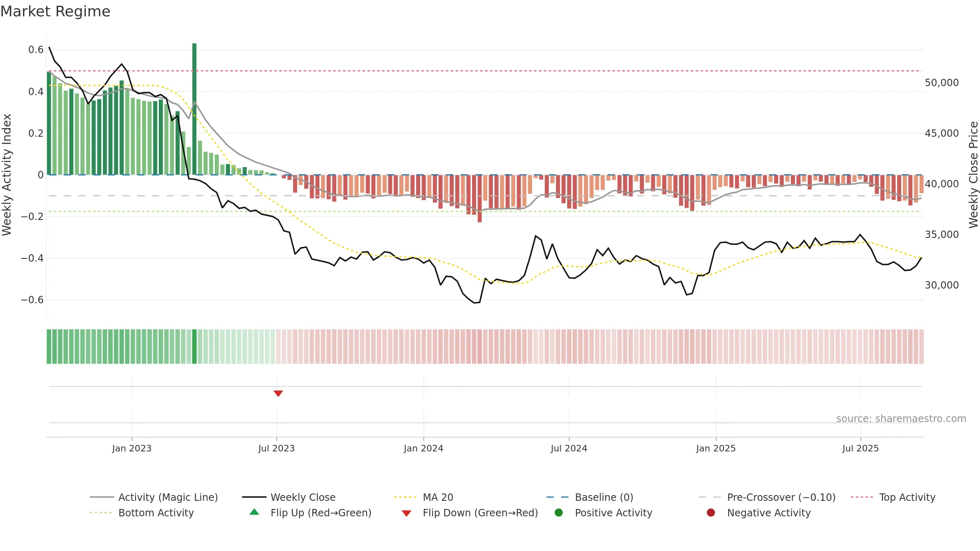Click the Market Regime chart title

[x=55, y=11]
